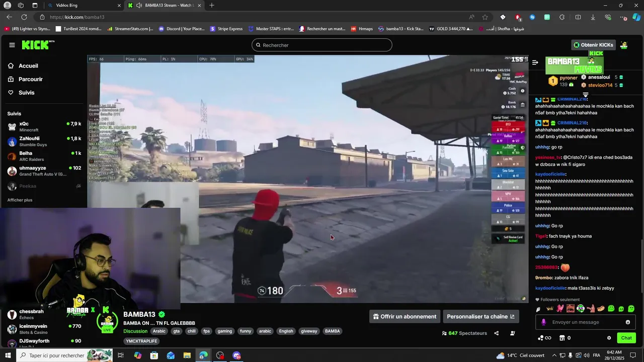Image resolution: width=644 pixels, height=362 pixels.
Task: Click the Kick search field Rechercher
Action: 322,45
